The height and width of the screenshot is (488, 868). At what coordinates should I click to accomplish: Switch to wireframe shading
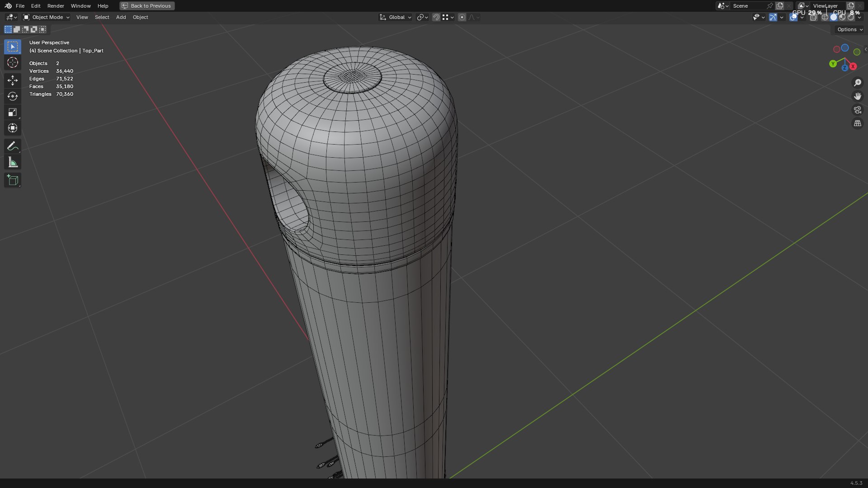coord(825,17)
